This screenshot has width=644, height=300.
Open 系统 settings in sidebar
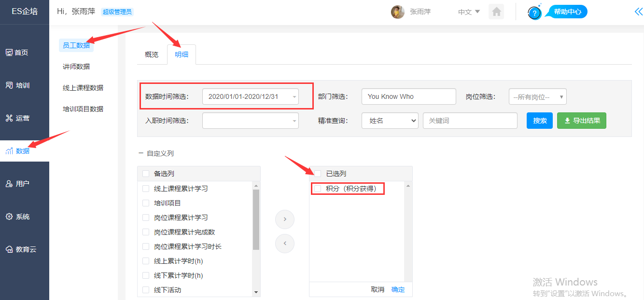click(x=23, y=217)
